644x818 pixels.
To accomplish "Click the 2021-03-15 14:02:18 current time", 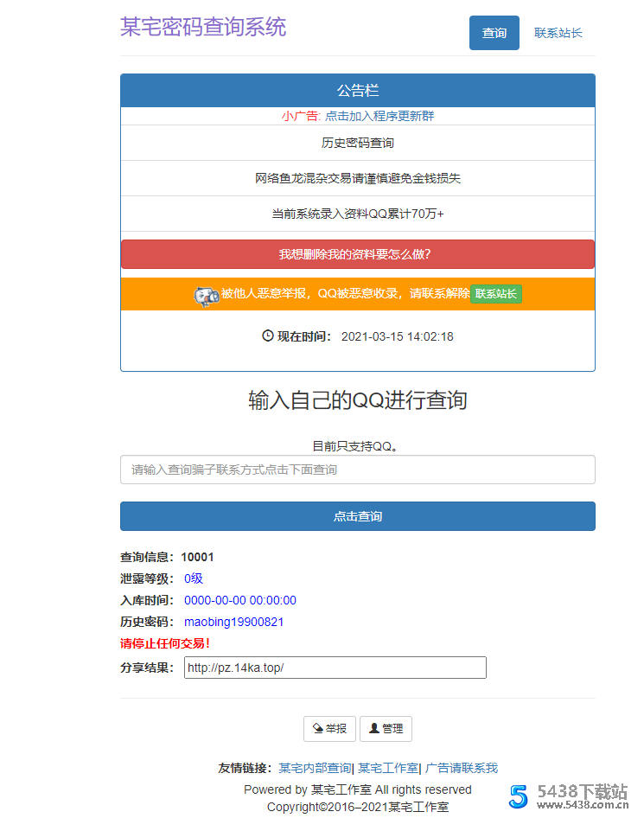I will click(398, 336).
